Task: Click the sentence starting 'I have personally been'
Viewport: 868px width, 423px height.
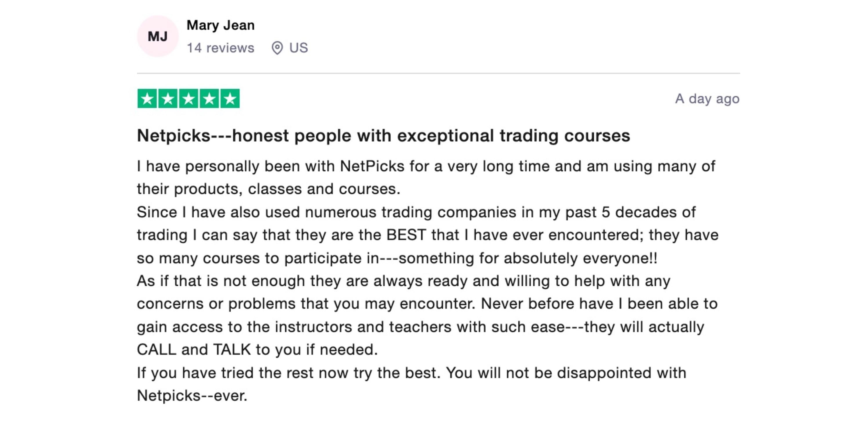Action: (x=426, y=178)
